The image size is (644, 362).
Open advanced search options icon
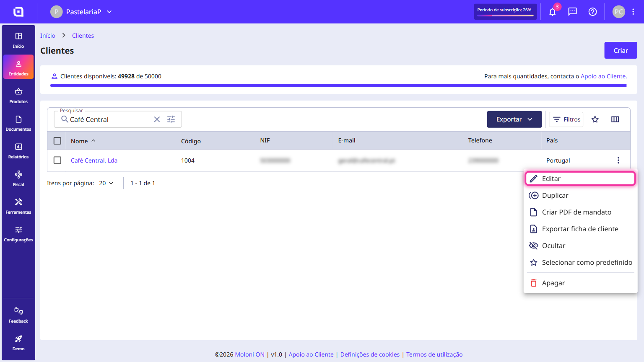click(171, 119)
